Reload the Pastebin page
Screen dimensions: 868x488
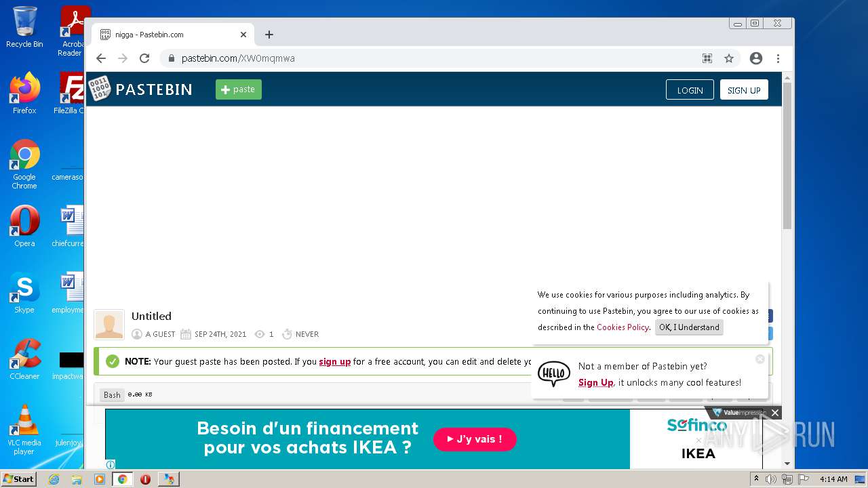144,58
